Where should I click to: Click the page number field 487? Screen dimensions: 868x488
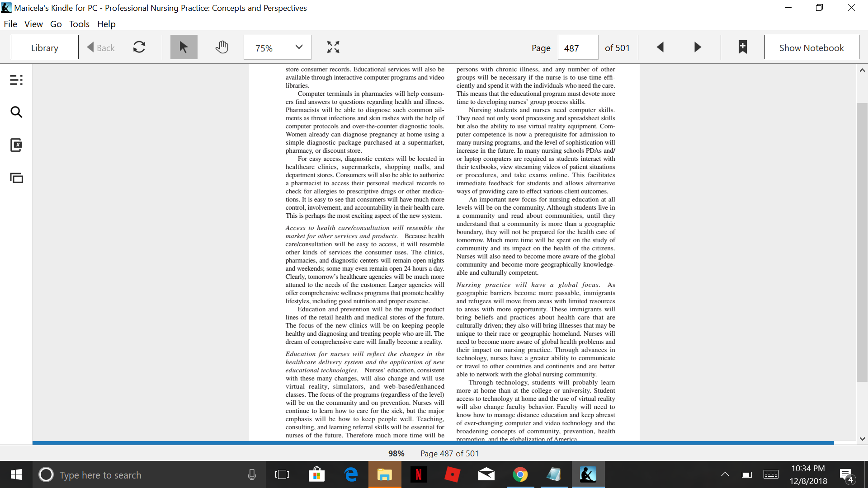pos(578,47)
